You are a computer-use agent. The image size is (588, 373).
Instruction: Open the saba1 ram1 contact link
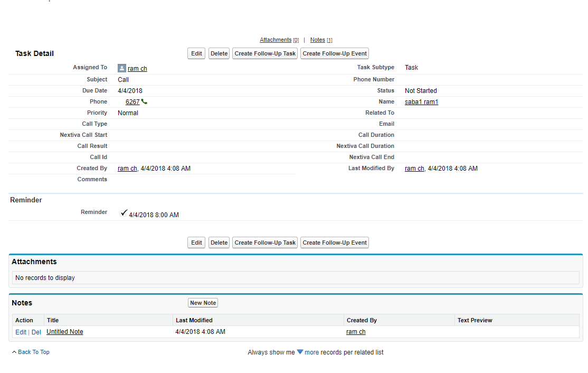coord(422,101)
